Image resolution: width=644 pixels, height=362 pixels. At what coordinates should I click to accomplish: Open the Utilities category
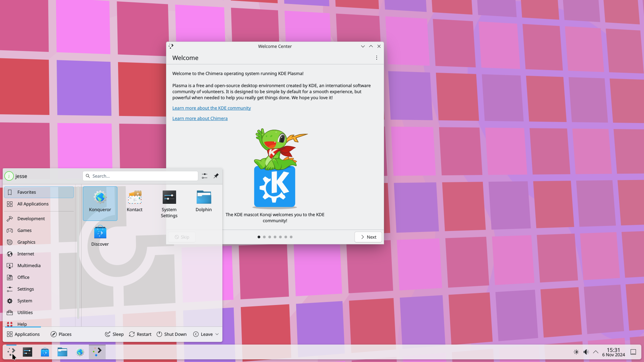point(39,312)
